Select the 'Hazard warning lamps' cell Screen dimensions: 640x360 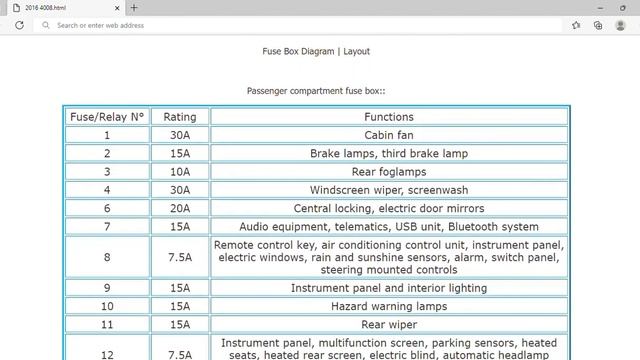click(x=389, y=306)
